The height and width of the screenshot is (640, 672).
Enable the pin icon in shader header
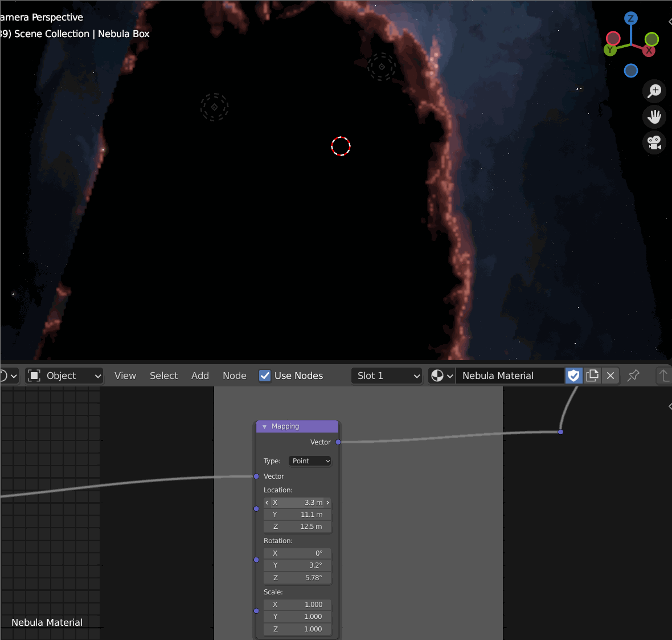click(x=633, y=376)
